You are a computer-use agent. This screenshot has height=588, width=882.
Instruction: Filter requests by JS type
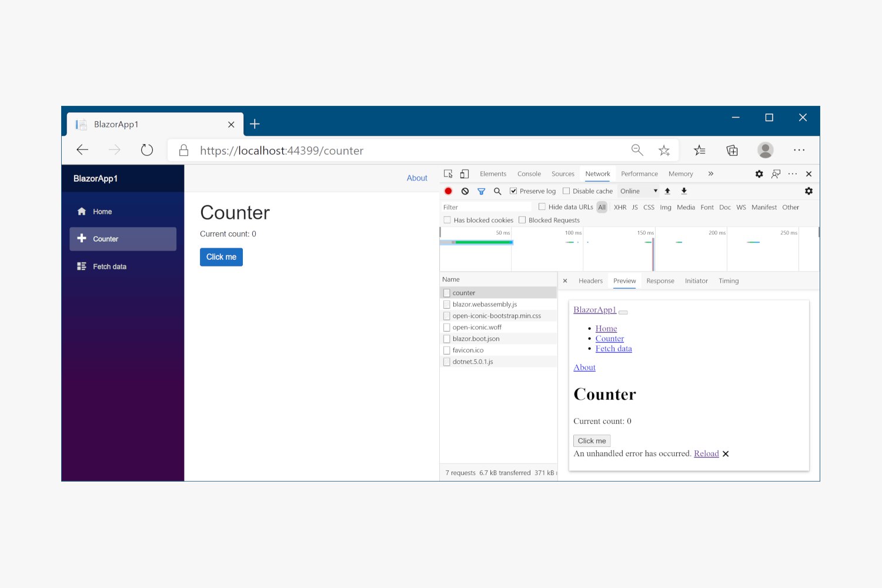click(635, 208)
